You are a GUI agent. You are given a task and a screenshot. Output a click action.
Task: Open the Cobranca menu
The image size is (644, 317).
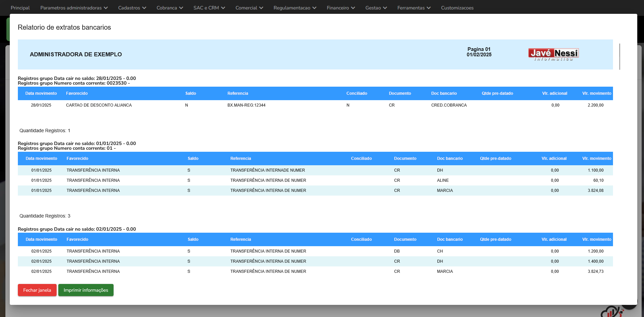pos(170,8)
